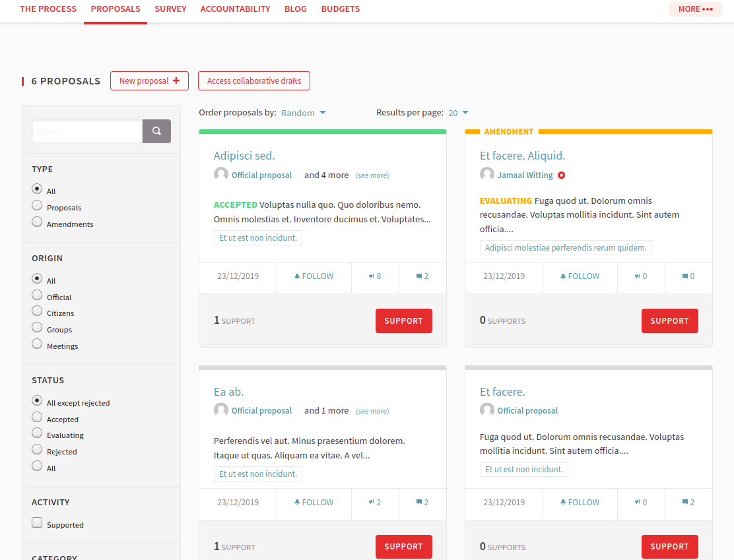Click the search magnifier icon button
The image size is (734, 560).
point(156,131)
